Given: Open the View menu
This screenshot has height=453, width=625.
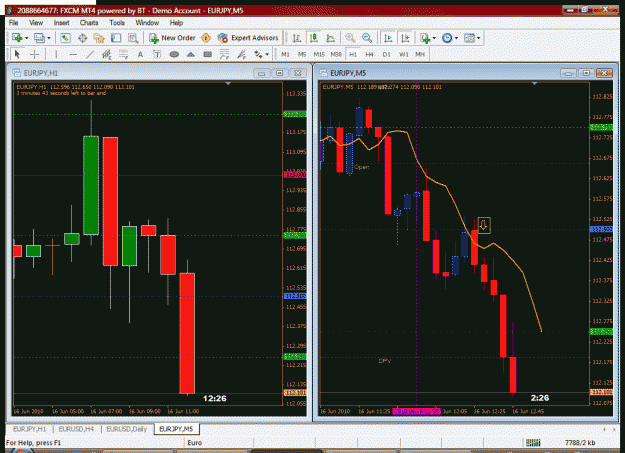Looking at the screenshot, I should (36, 23).
